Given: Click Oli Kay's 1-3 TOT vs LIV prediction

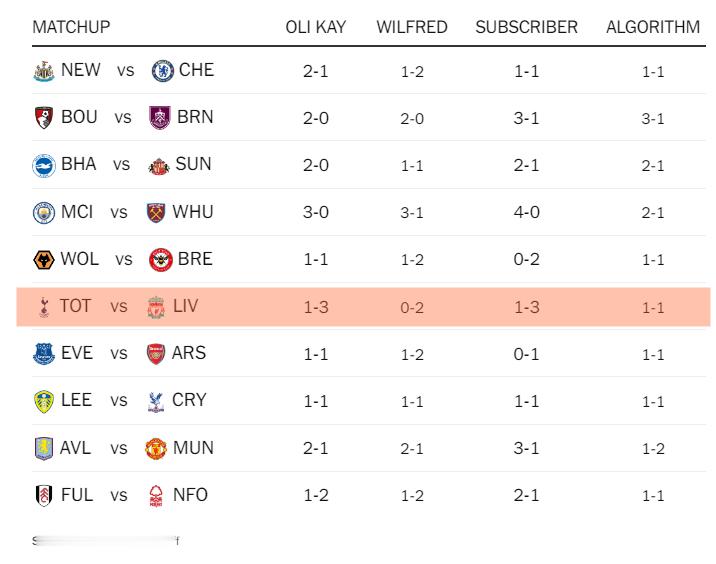Looking at the screenshot, I should coord(316,307).
